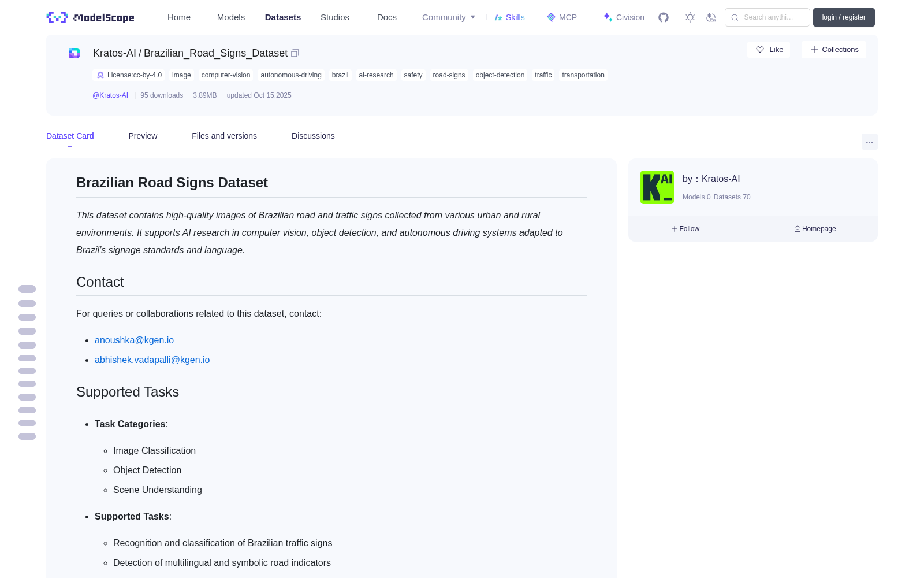Click the image tag

click(x=181, y=75)
